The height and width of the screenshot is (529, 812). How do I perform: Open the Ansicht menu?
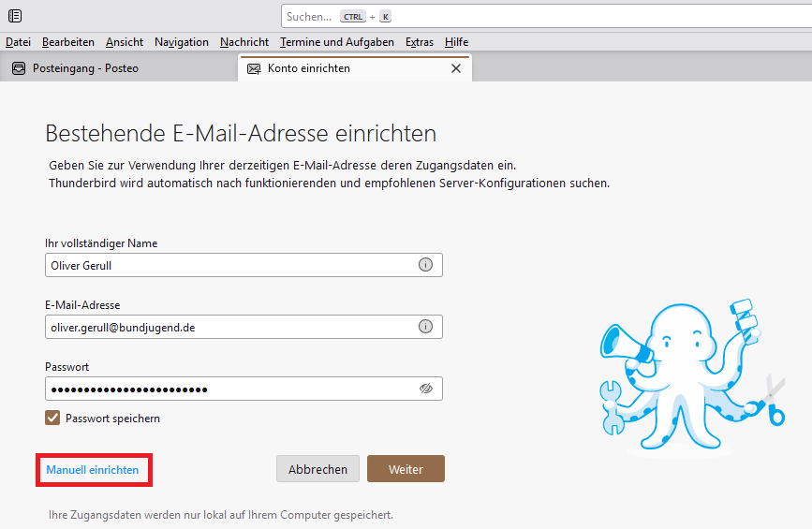[x=125, y=42]
